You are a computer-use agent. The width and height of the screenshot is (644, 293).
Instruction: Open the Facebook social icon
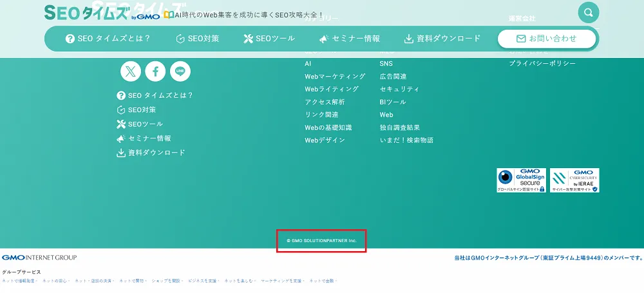(x=155, y=71)
